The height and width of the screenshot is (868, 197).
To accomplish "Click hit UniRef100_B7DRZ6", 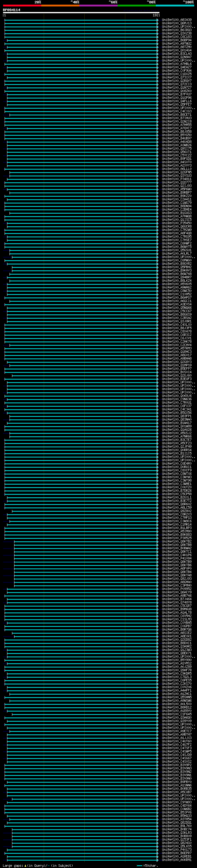I will tap(176, 491).
